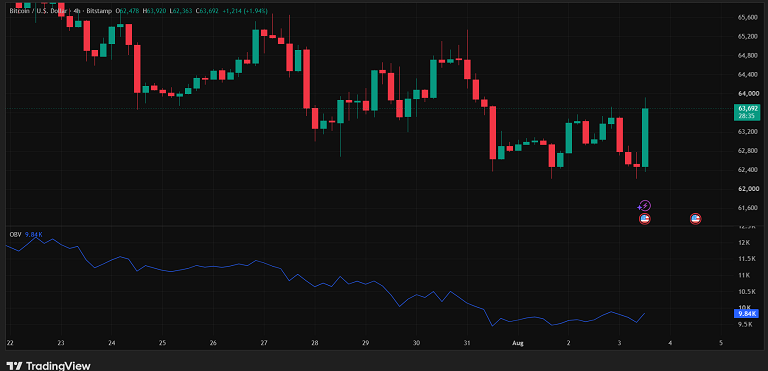Open the purple lightning event marker
768x371 pixels.
pos(645,206)
